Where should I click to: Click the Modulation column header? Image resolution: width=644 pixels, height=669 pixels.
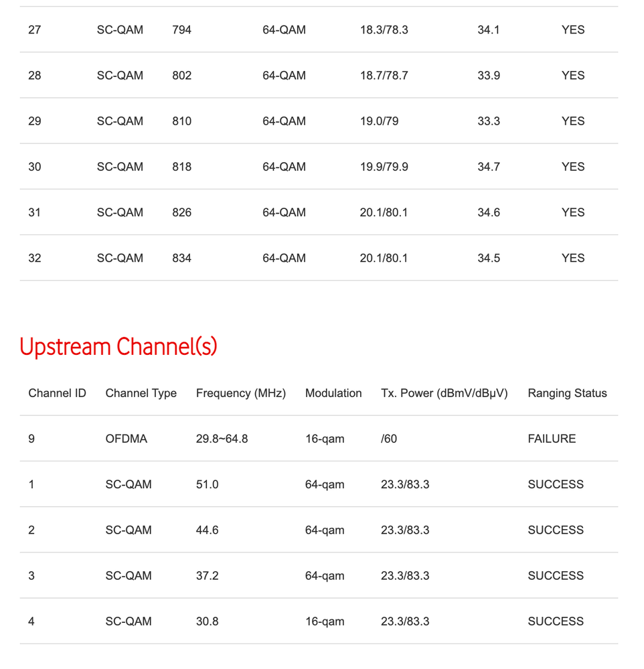point(333,393)
